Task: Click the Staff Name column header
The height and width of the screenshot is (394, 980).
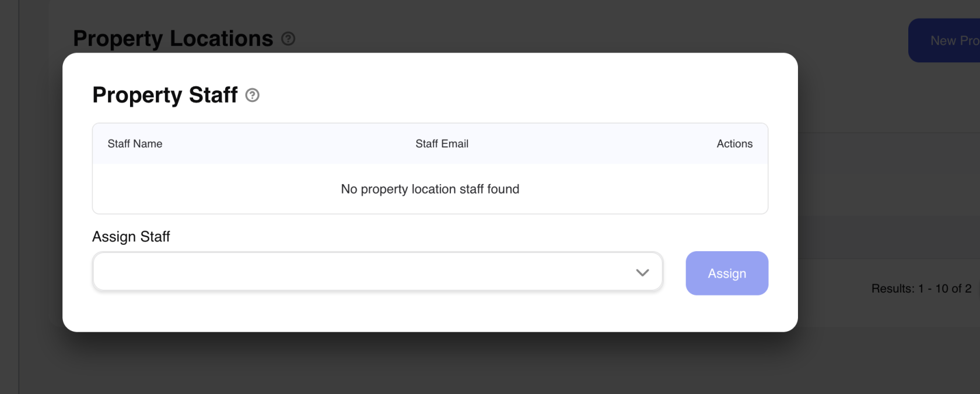Action: pyautogui.click(x=135, y=144)
